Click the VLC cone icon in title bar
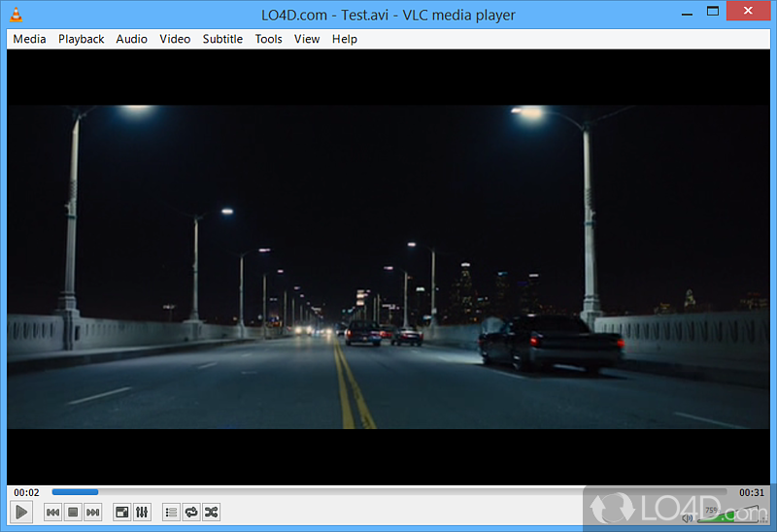The image size is (777, 532). 15,14
